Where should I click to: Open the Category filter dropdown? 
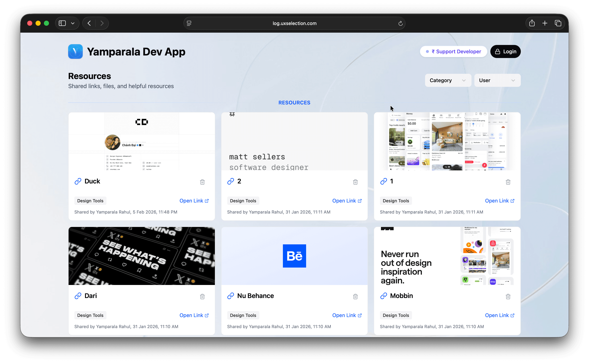pos(448,80)
